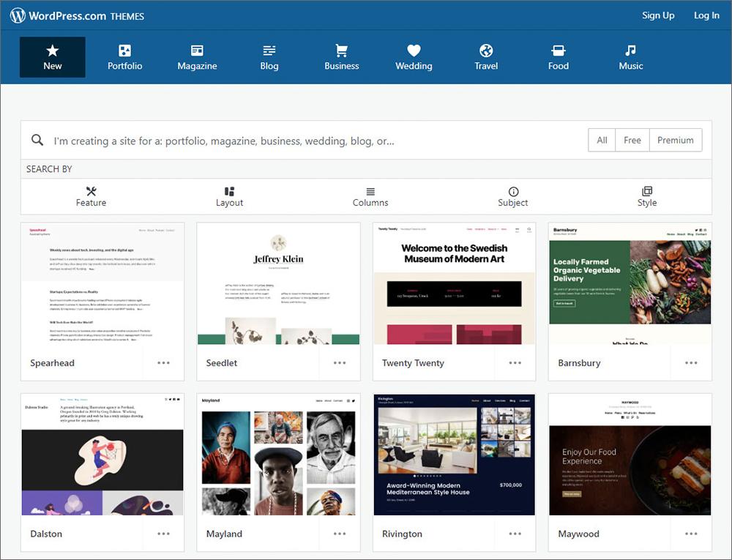Open the Music note category icon
The width and height of the screenshot is (732, 560).
pyautogui.click(x=631, y=51)
